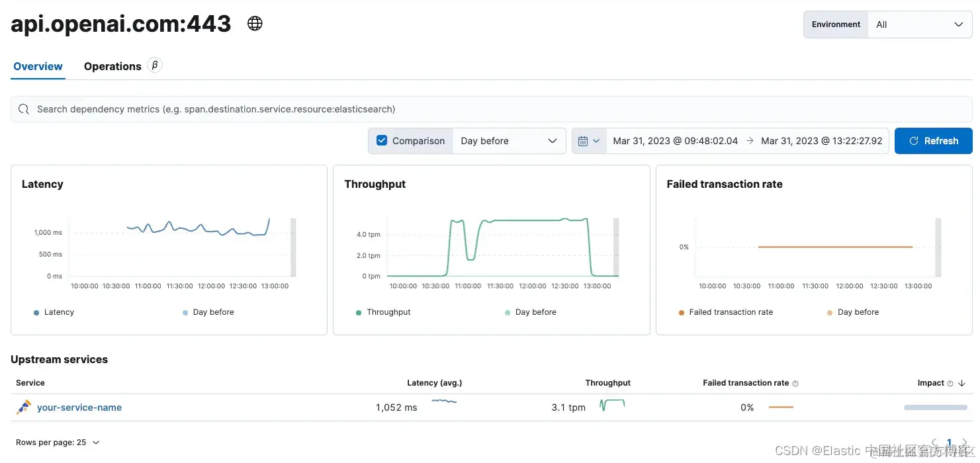
Task: Open the Rows per page 25 selector
Action: tap(58, 442)
